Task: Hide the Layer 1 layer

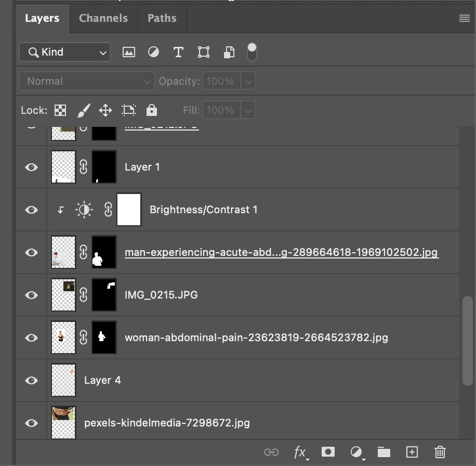Action: (32, 167)
